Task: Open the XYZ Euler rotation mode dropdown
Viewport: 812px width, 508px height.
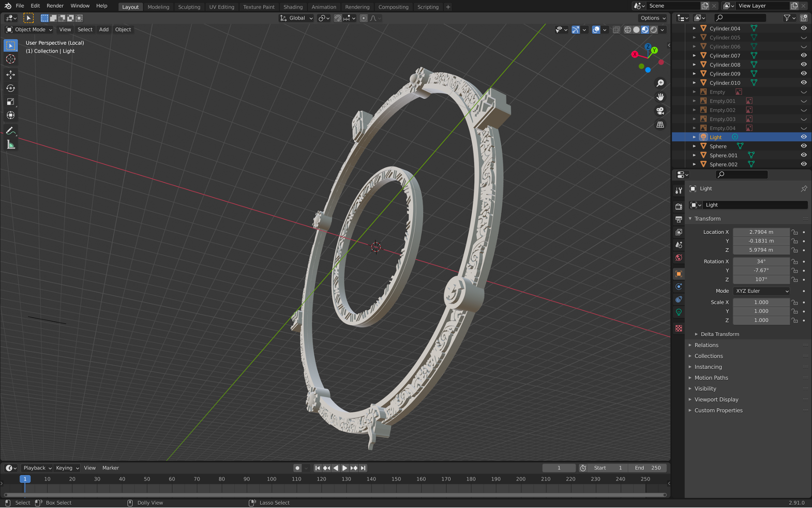Action: 761,291
